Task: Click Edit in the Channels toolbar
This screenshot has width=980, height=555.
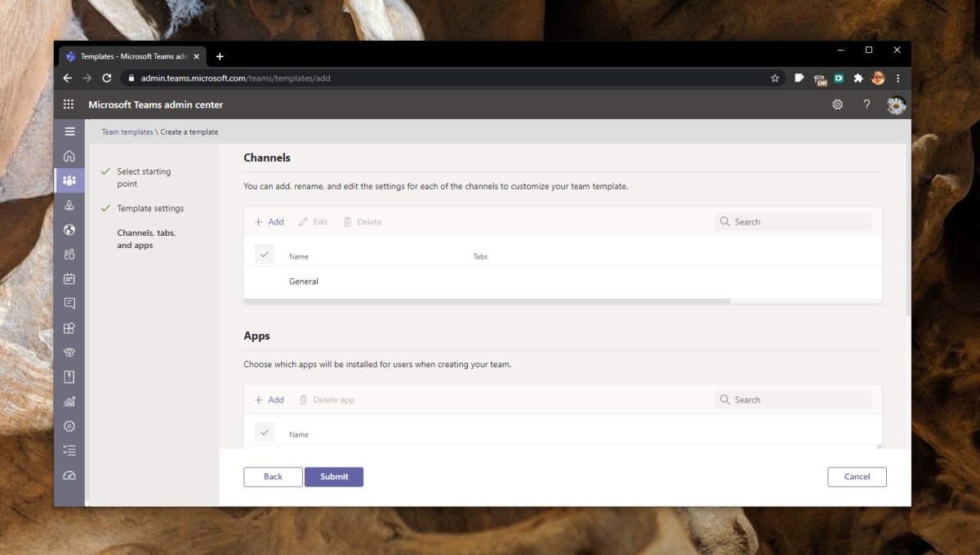Action: 313,222
